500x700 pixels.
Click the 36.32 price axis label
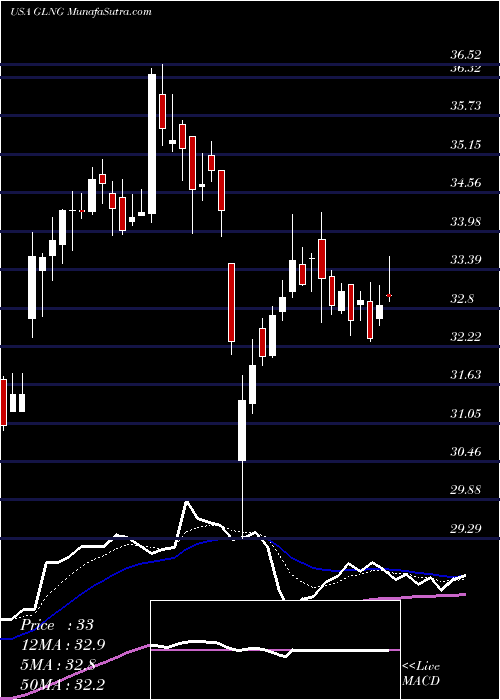pos(466,68)
